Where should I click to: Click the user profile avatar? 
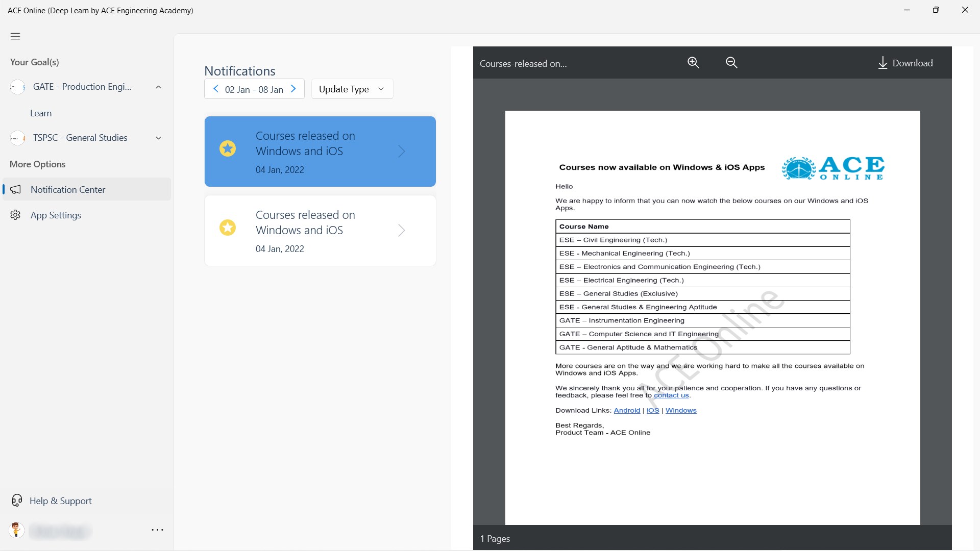[16, 530]
